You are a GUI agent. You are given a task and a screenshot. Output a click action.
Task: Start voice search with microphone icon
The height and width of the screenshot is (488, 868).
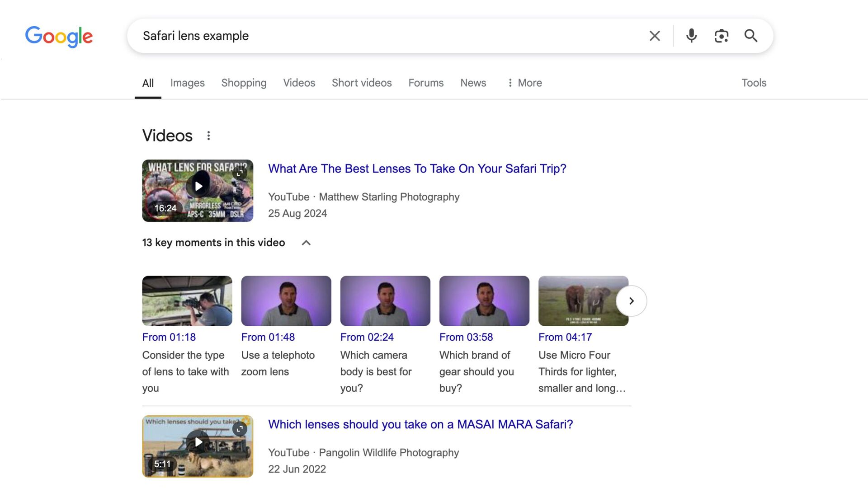[x=691, y=36]
